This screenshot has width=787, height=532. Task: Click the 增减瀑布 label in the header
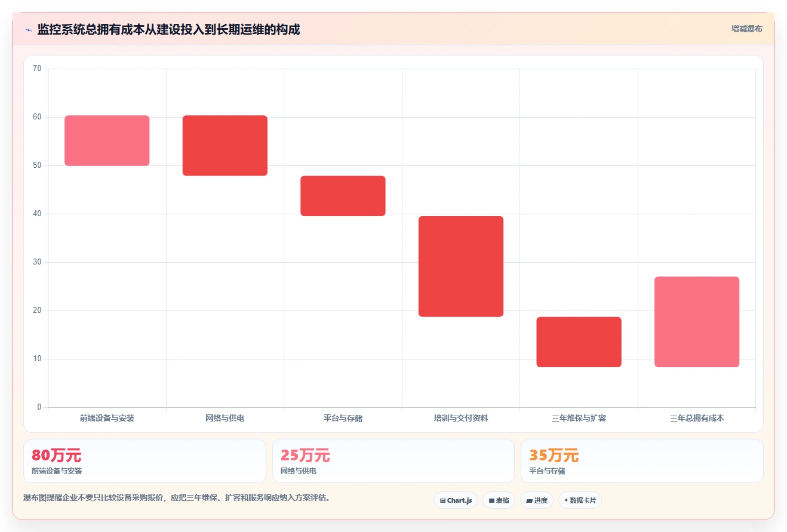click(746, 29)
